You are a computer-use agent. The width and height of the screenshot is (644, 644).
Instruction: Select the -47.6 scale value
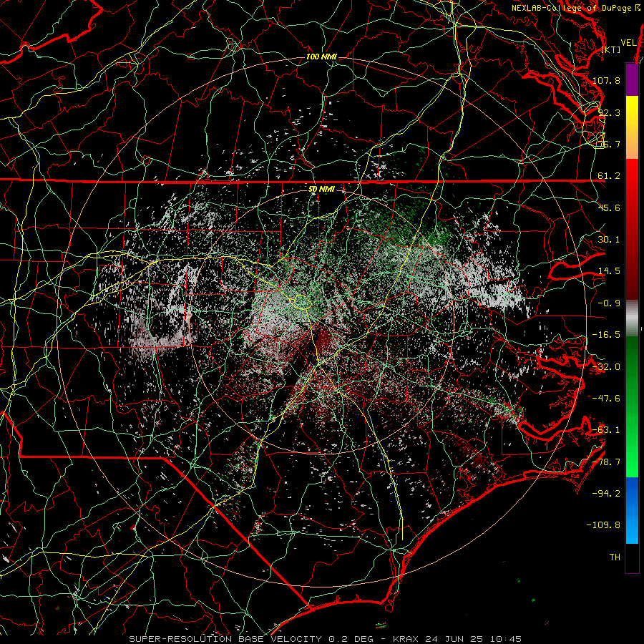pos(606,399)
